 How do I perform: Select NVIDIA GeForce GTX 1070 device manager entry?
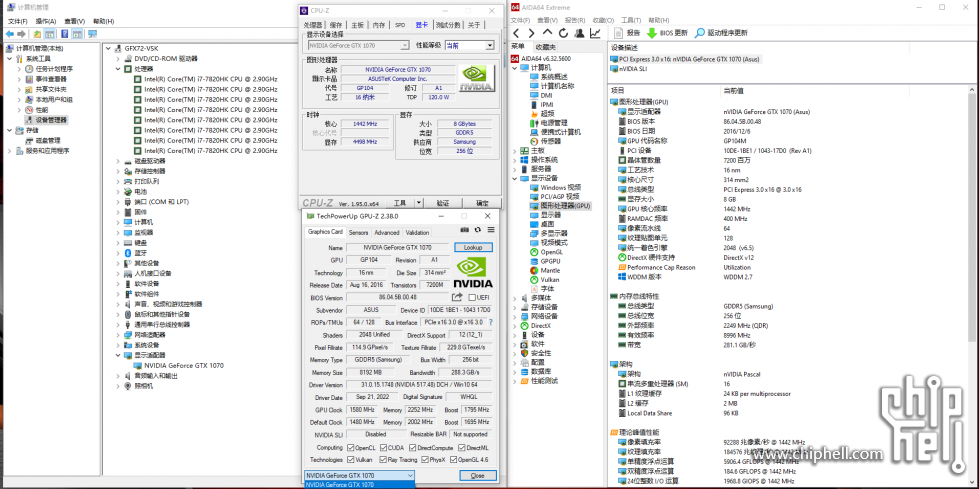(x=179, y=365)
